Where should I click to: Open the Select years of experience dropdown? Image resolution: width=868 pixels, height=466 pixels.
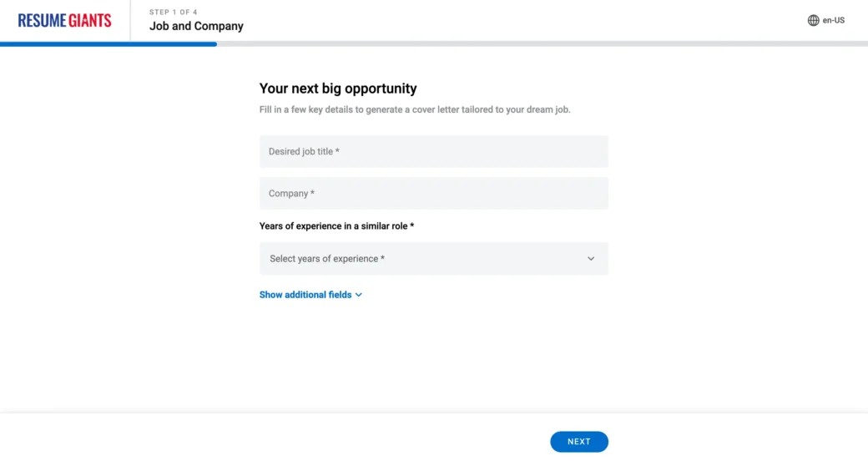(433, 259)
